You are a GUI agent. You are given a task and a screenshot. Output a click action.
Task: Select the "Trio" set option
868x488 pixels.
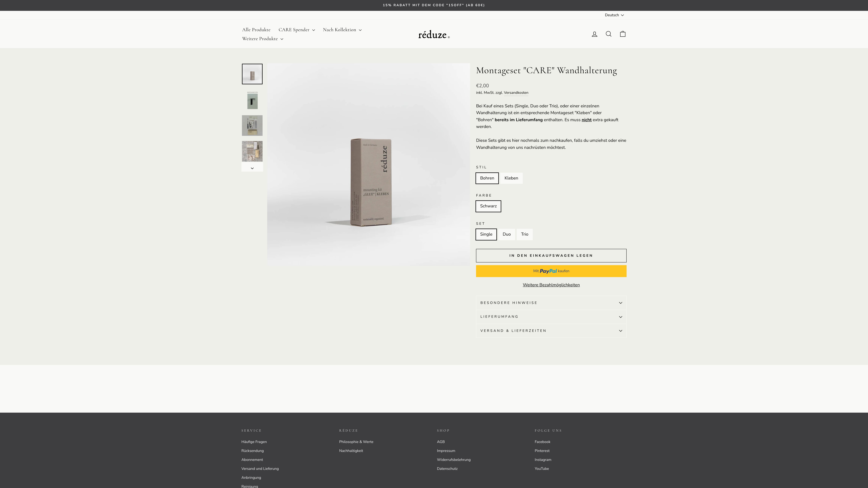click(x=525, y=234)
